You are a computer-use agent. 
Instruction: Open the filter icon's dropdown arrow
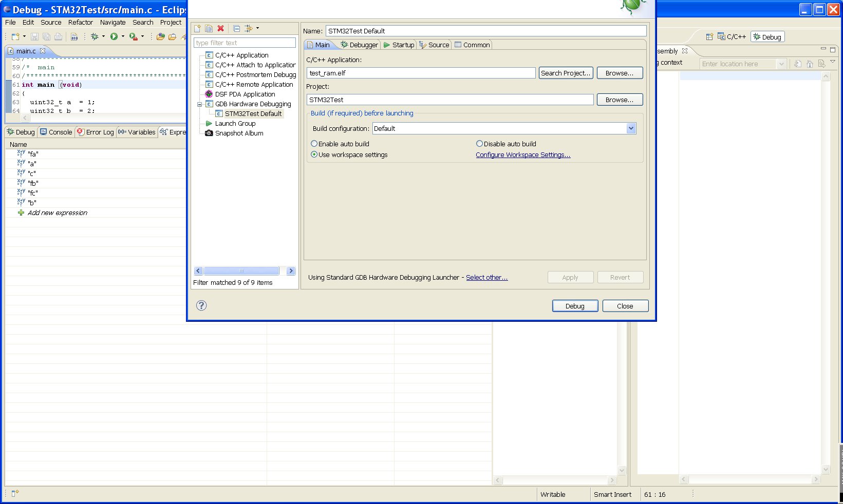(257, 29)
